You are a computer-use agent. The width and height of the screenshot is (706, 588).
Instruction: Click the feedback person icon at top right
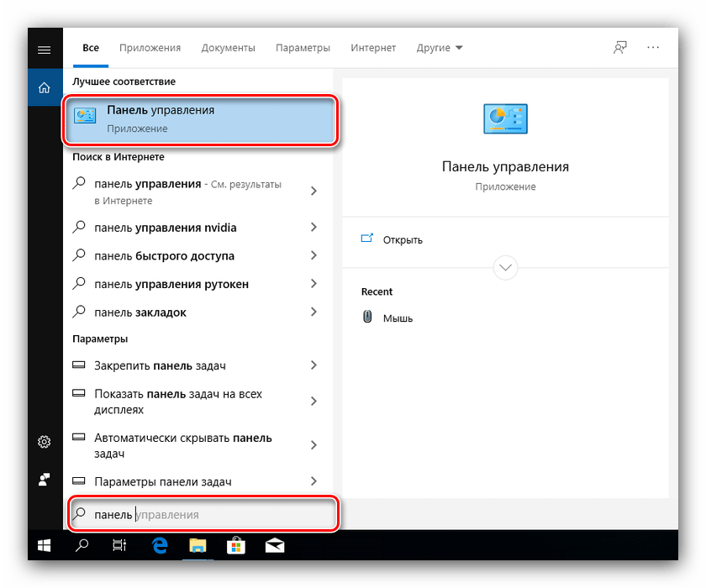[x=620, y=48]
